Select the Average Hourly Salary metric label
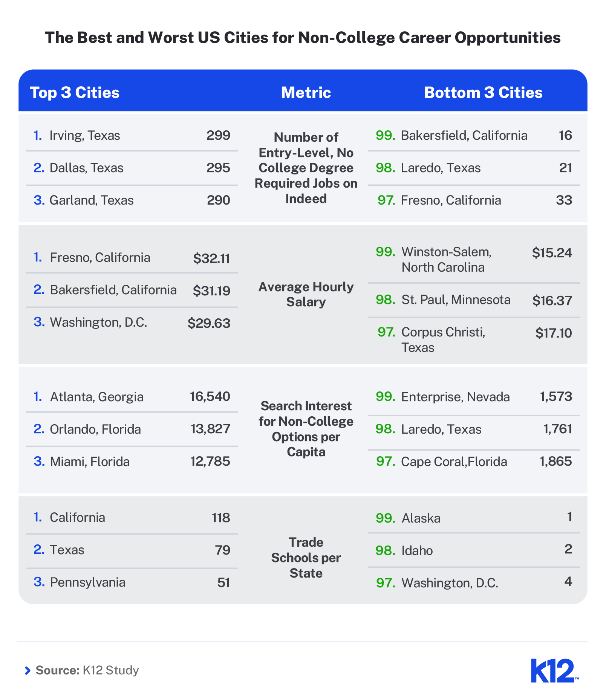 tap(306, 294)
